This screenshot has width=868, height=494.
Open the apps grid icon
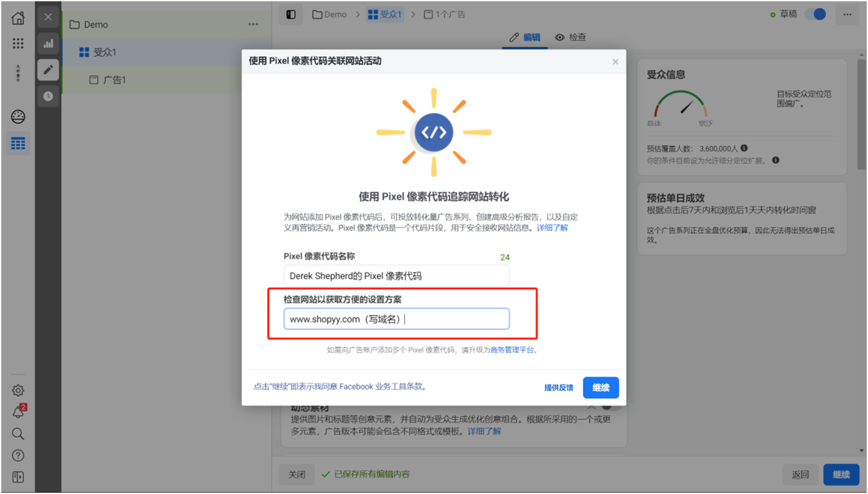coord(17,43)
